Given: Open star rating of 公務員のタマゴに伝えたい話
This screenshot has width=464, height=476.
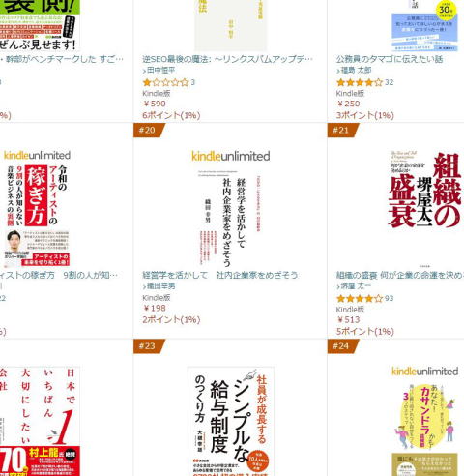Looking at the screenshot, I should pyautogui.click(x=360, y=82).
